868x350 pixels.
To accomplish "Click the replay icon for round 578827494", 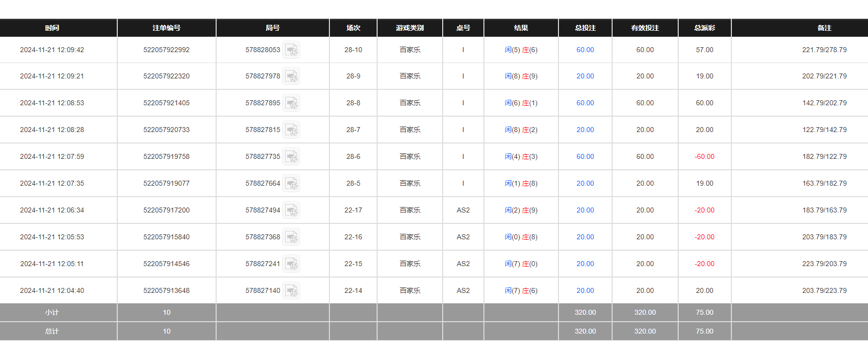I will (291, 210).
